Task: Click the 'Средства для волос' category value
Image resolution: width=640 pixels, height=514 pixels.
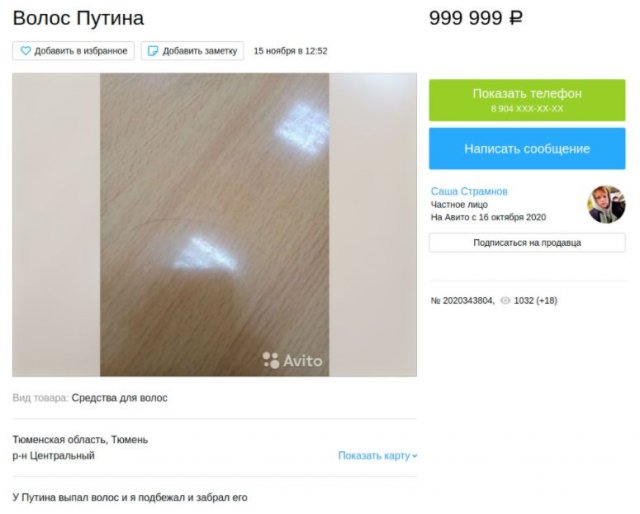Action: (x=119, y=398)
